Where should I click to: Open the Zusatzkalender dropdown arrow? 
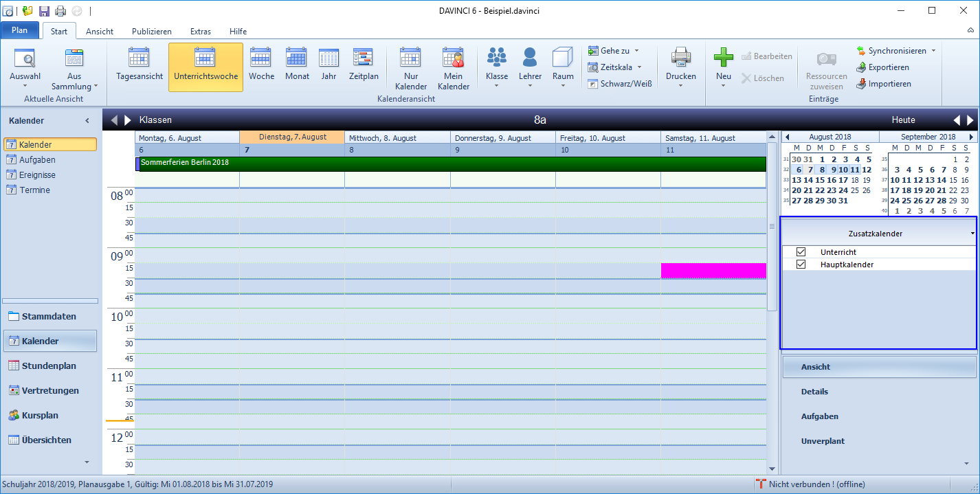pyautogui.click(x=972, y=234)
